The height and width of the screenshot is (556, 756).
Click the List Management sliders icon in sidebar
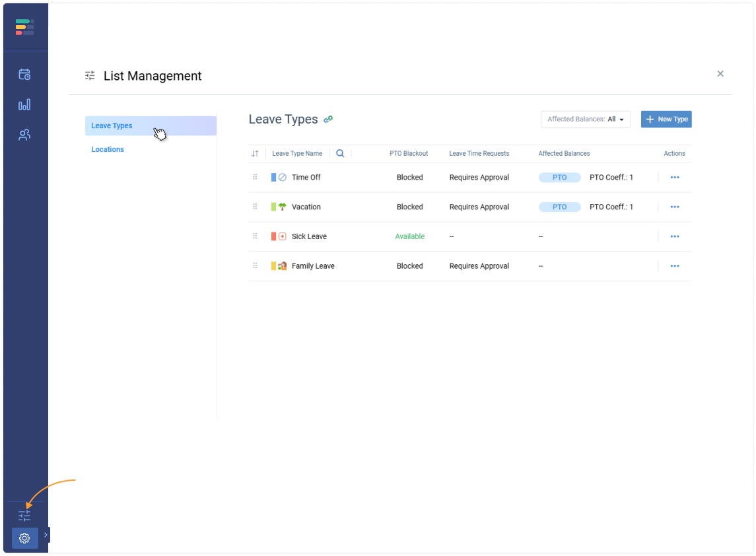24,516
